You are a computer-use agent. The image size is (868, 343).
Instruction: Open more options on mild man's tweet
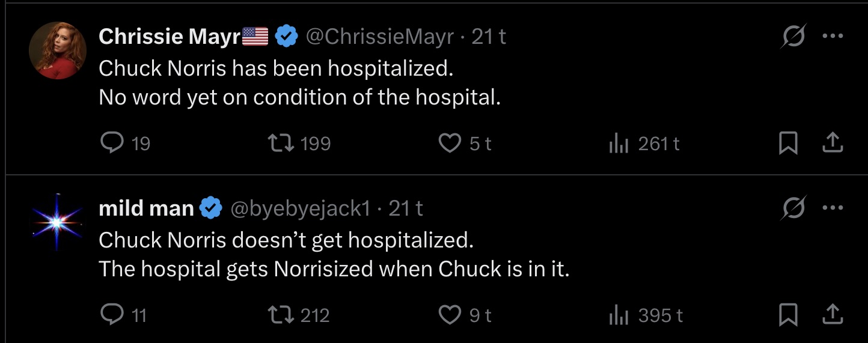[833, 208]
